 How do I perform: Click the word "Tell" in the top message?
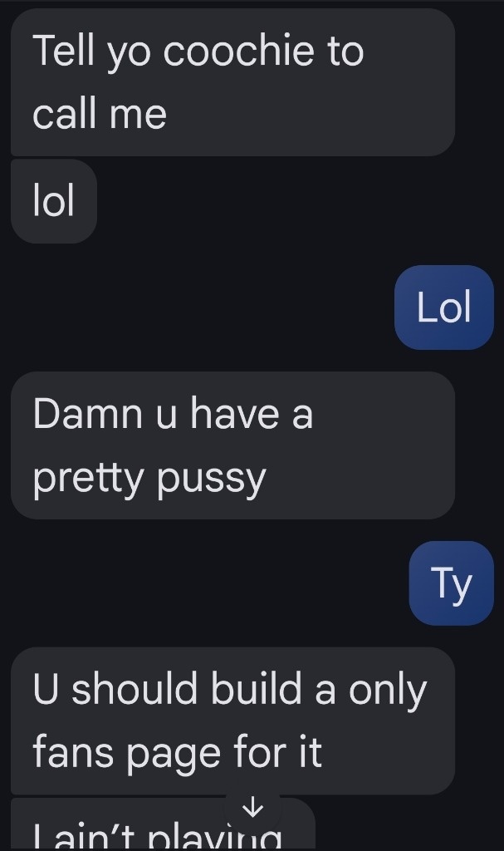(x=64, y=51)
